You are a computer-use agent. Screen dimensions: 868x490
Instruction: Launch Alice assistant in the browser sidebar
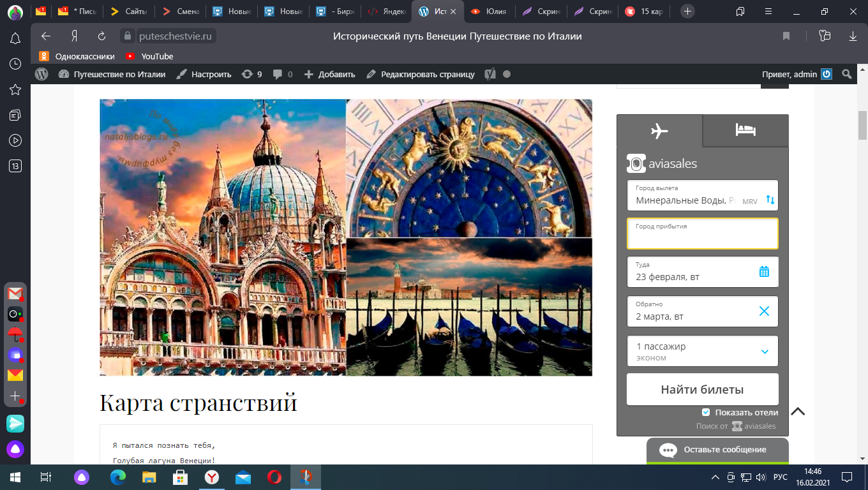point(15,449)
